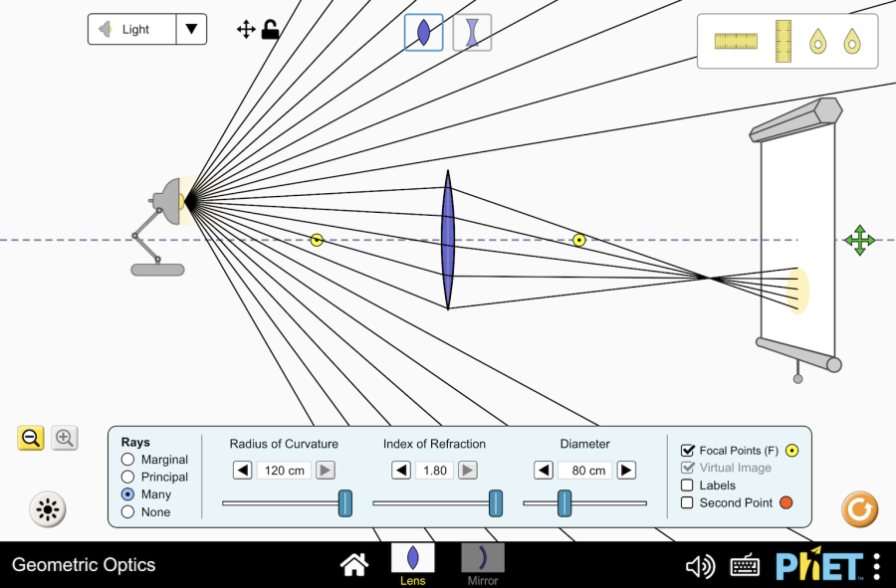This screenshot has height=588, width=896.
Task: Go to the home screen
Action: [x=354, y=566]
